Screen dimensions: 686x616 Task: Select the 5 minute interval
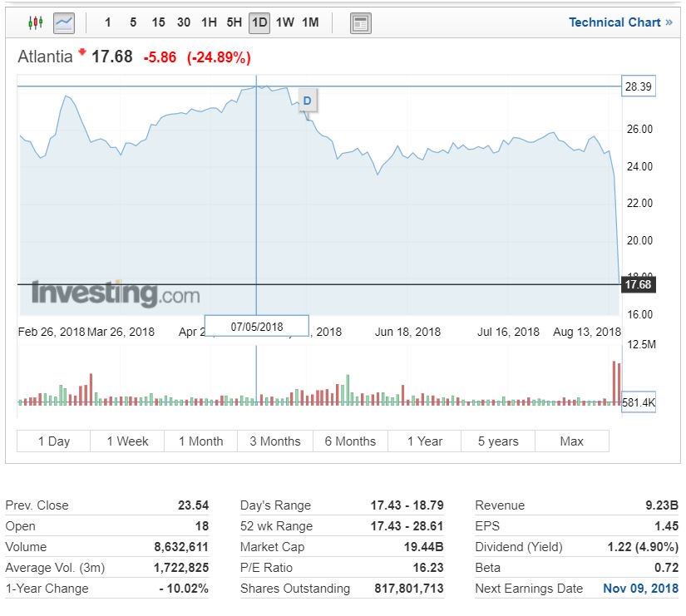pyautogui.click(x=133, y=22)
